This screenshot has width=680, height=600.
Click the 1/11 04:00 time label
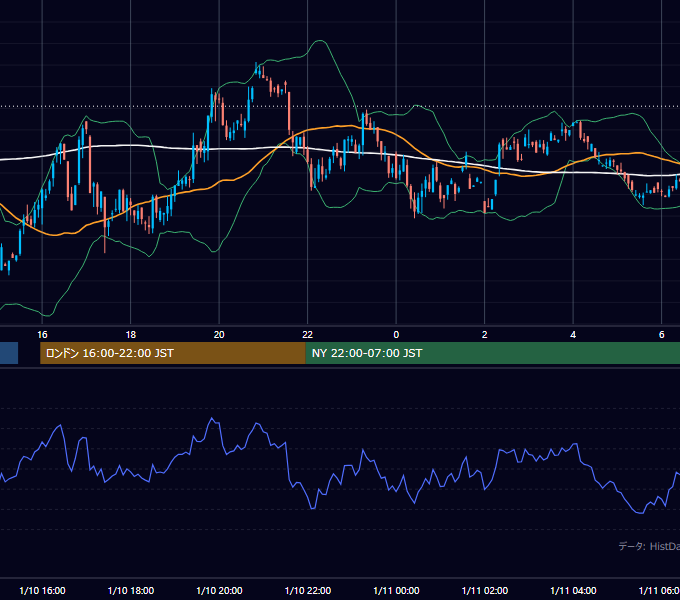573,590
